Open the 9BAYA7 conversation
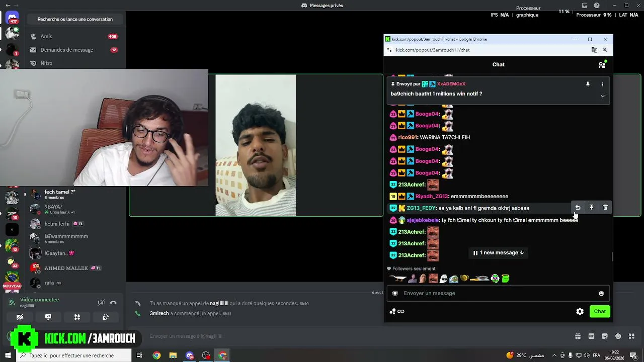This screenshot has width=644, height=362. [74, 209]
